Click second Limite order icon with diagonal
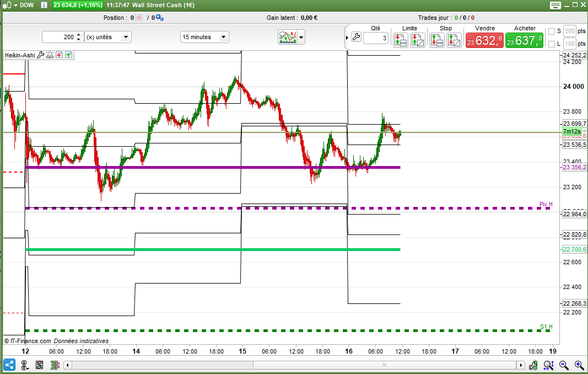 [417, 40]
